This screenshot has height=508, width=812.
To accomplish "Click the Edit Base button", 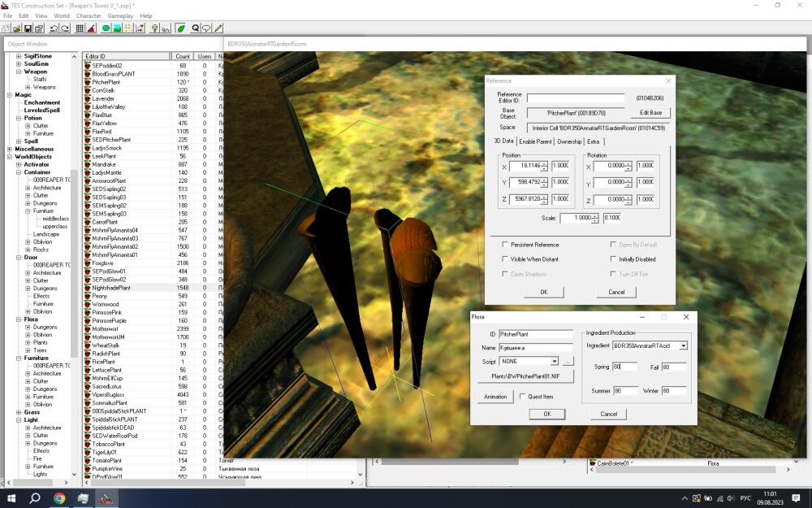I will (x=650, y=112).
